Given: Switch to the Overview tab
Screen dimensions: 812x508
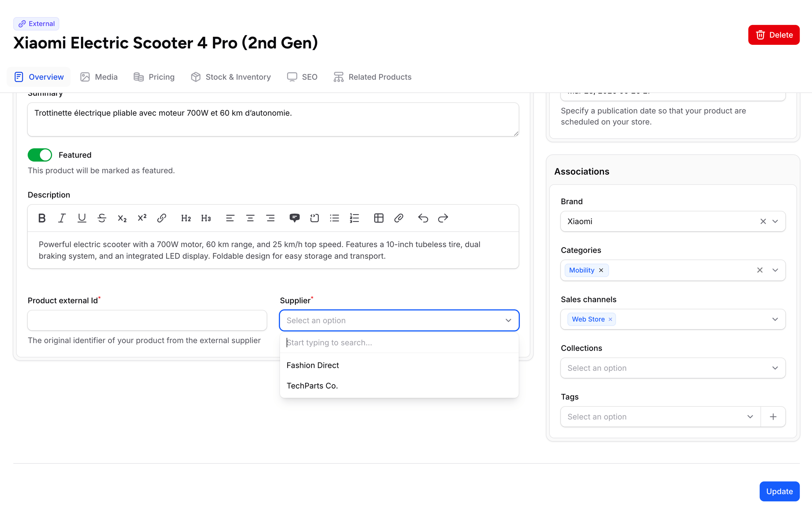Looking at the screenshot, I should point(39,77).
